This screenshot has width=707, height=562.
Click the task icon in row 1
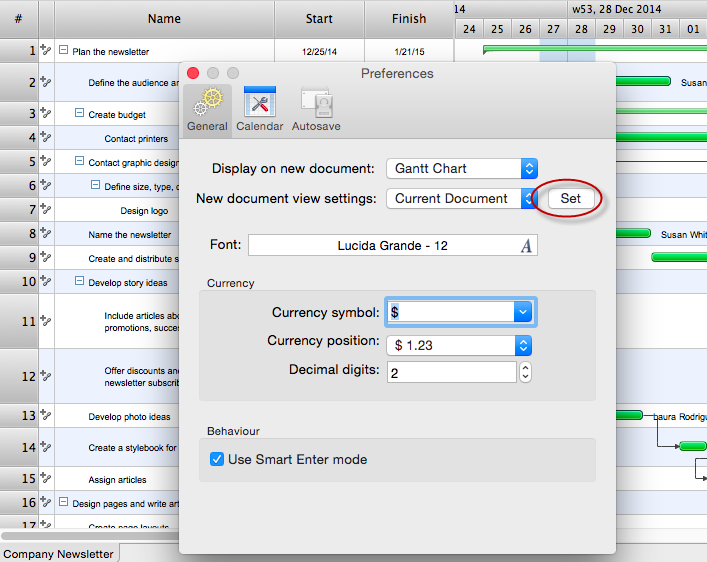(x=46, y=49)
